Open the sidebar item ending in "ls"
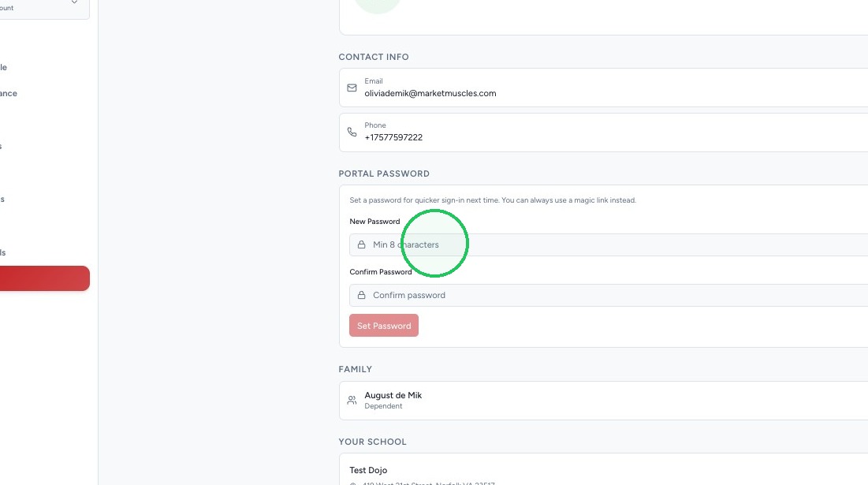 pos(3,252)
